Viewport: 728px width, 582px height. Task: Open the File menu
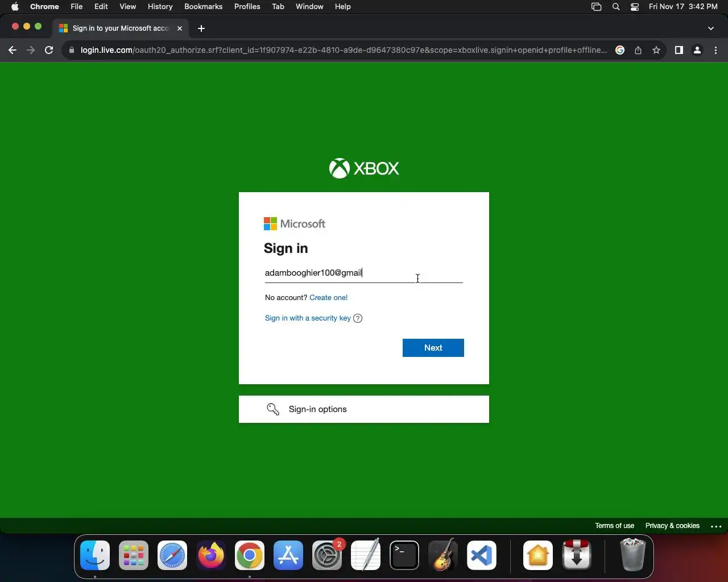(77, 7)
